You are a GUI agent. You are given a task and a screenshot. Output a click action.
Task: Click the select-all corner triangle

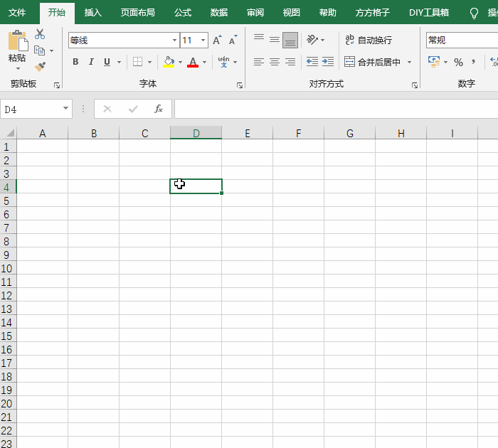point(10,133)
